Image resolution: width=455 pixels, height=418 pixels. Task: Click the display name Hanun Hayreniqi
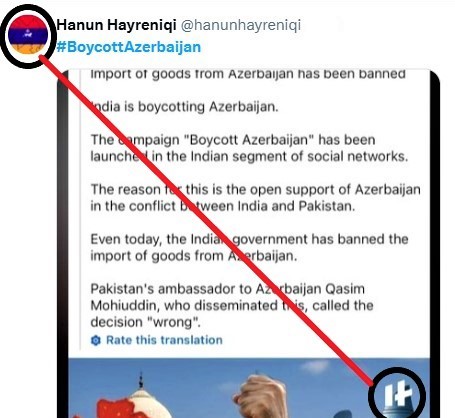(116, 25)
